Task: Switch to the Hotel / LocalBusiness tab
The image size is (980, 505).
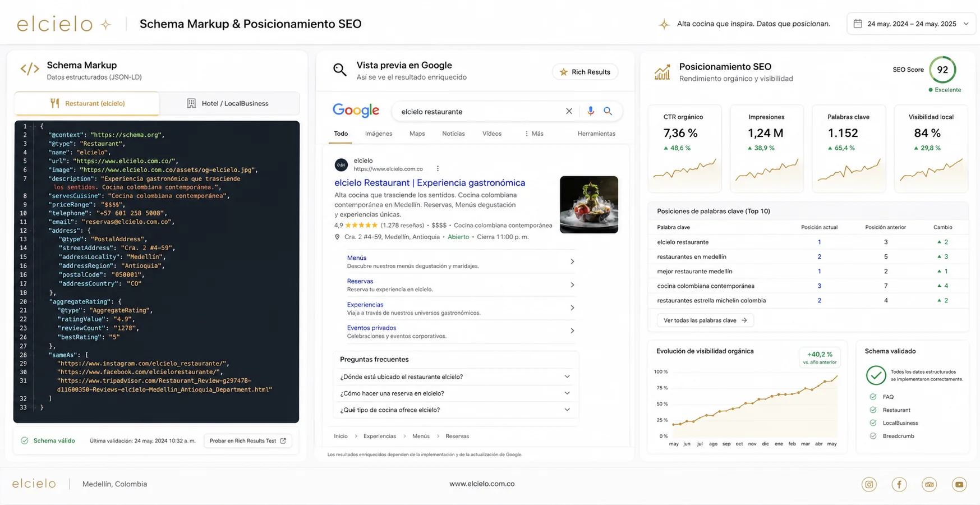Action: click(229, 103)
